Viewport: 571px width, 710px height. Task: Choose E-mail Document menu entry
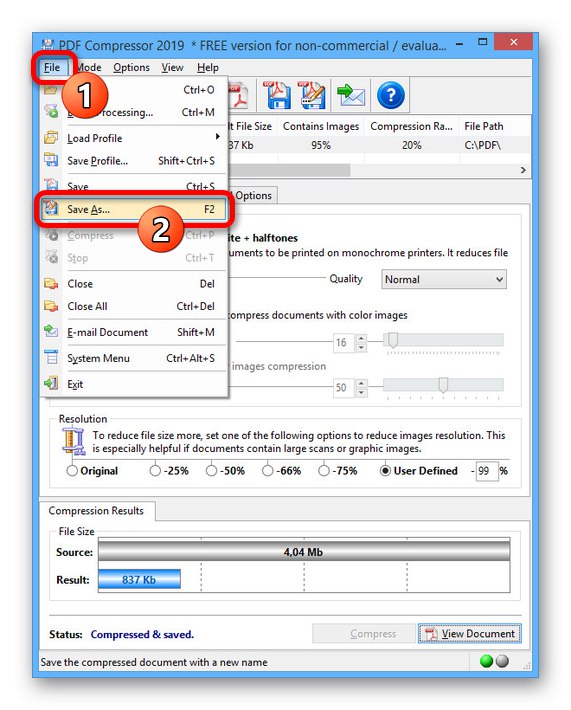pos(133,332)
